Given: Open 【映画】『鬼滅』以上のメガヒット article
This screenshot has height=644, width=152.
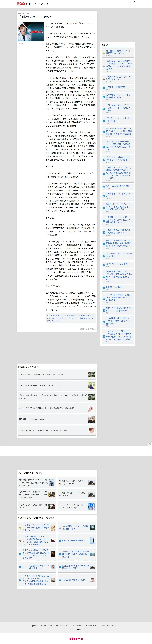Looking at the screenshot, I should (x=36, y=540).
